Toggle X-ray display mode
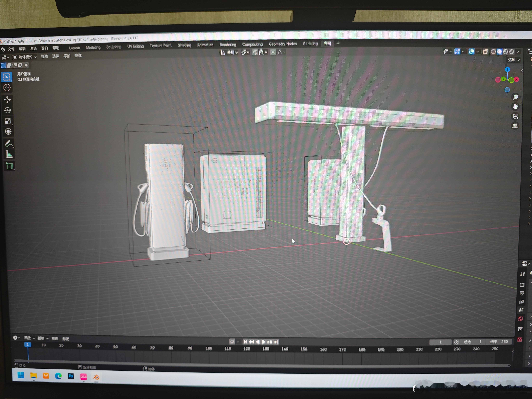Image resolution: width=532 pixels, height=399 pixels. 485,52
